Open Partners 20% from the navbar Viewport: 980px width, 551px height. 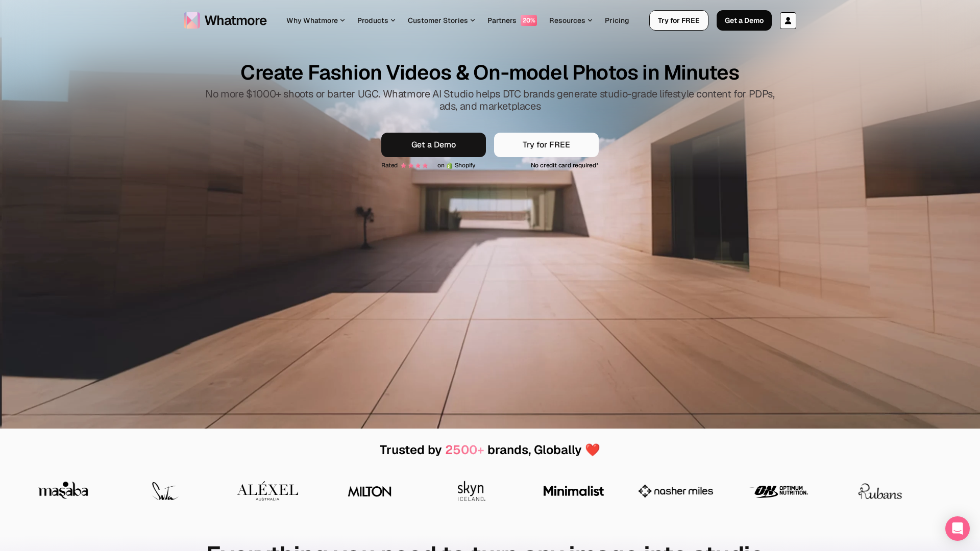[x=511, y=20]
